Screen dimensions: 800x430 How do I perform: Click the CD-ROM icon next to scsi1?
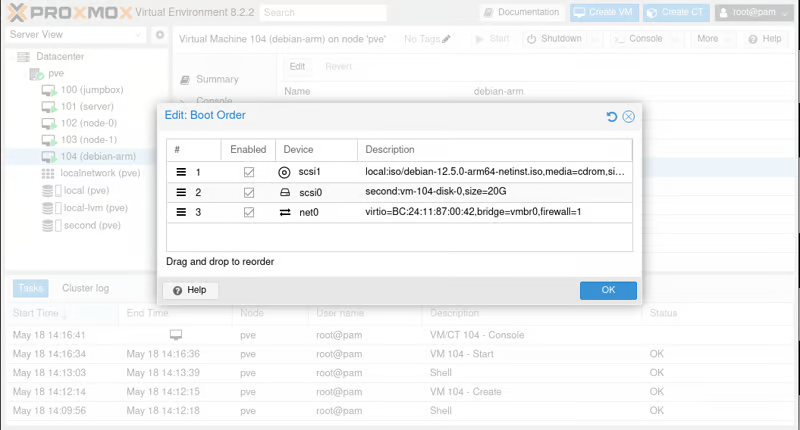[x=284, y=172]
